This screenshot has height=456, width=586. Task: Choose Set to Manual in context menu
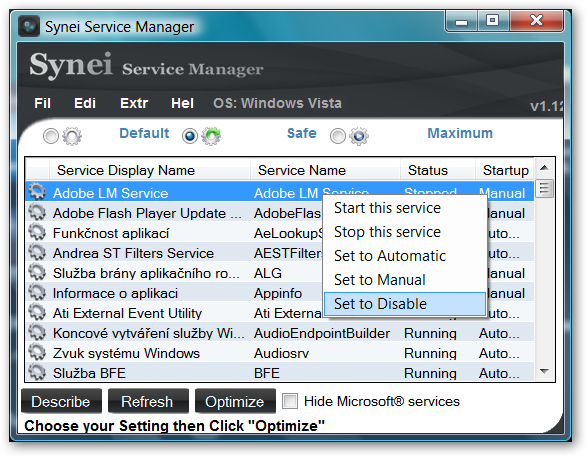405,280
